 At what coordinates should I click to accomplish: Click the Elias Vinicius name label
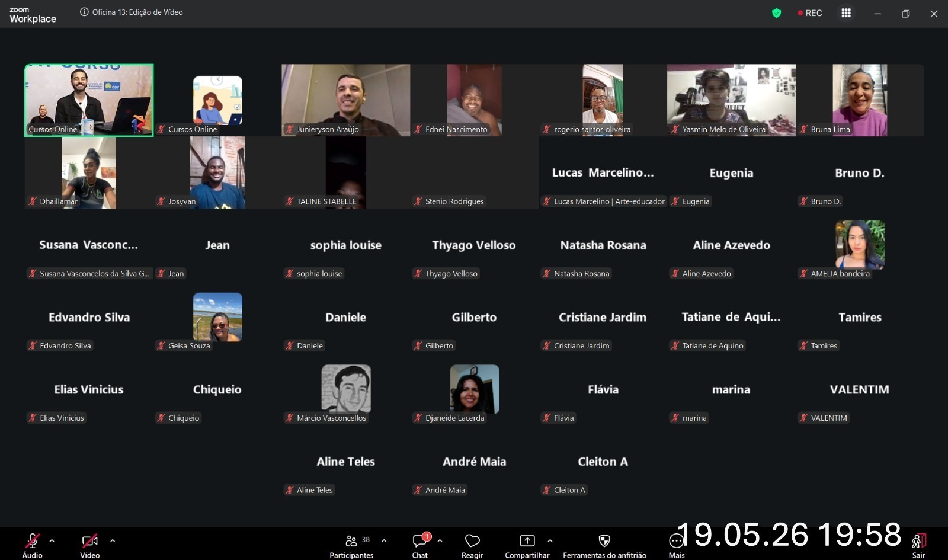(x=62, y=418)
